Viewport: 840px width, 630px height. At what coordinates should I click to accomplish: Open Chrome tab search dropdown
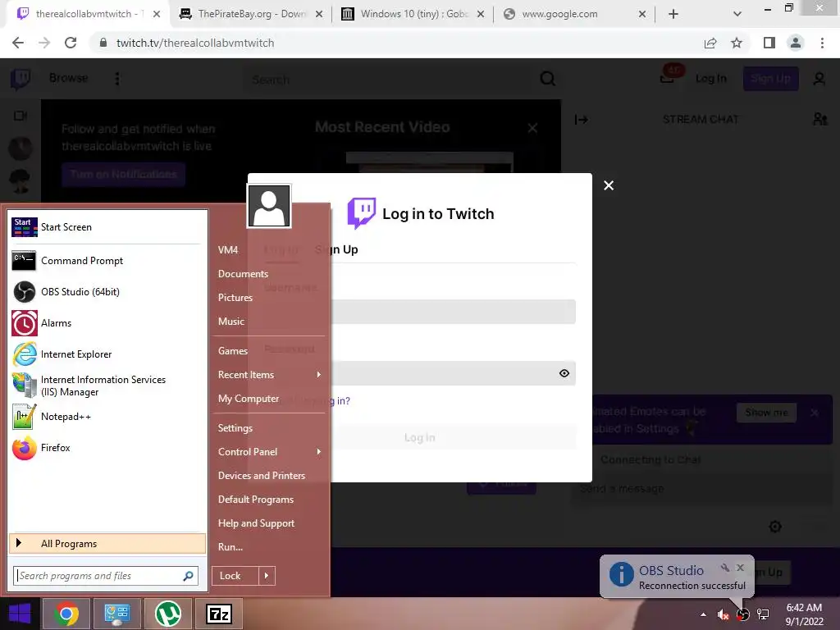tap(737, 14)
